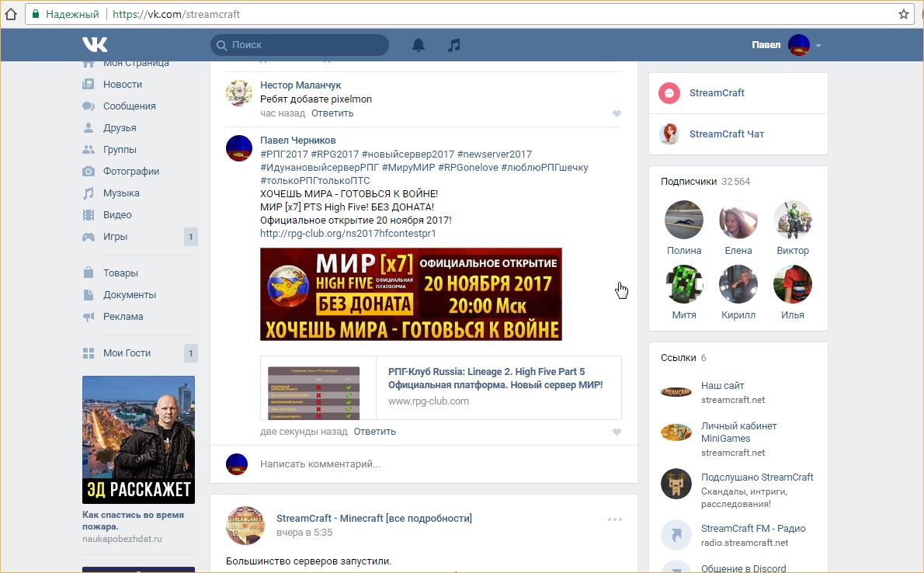Open the rpg-club.org contest link
Screen dimensions: 924x573
tap(348, 233)
